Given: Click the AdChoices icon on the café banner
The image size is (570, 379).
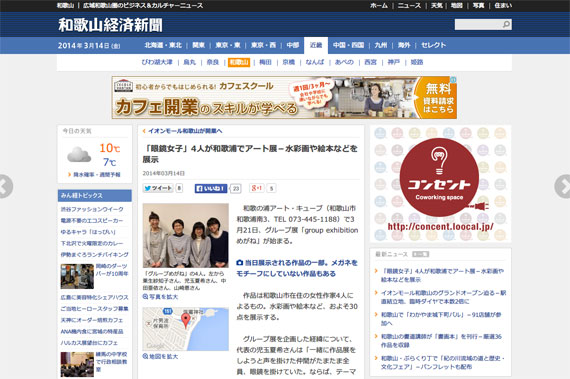Looking at the screenshot, I should tap(454, 80).
